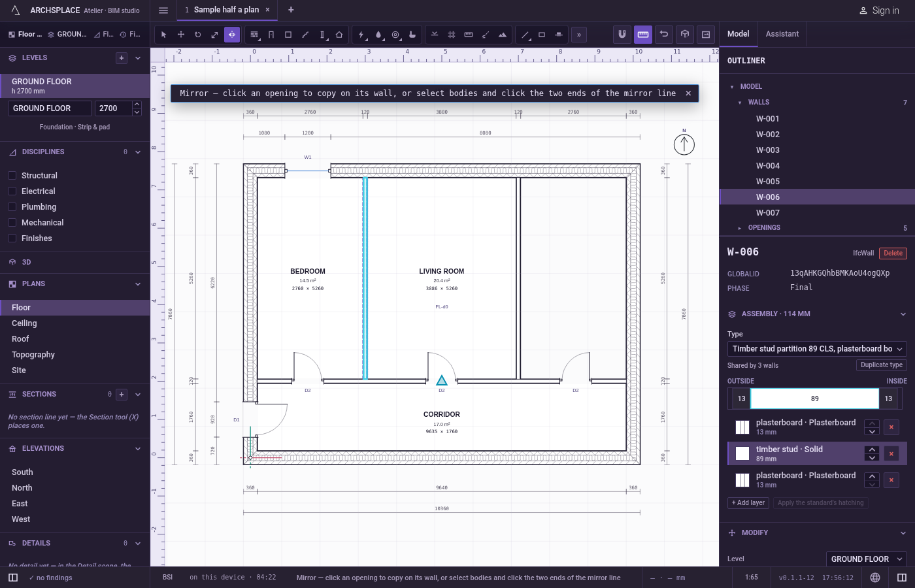Select the terrain mountain tool
This screenshot has width=915, height=588.
click(x=503, y=35)
